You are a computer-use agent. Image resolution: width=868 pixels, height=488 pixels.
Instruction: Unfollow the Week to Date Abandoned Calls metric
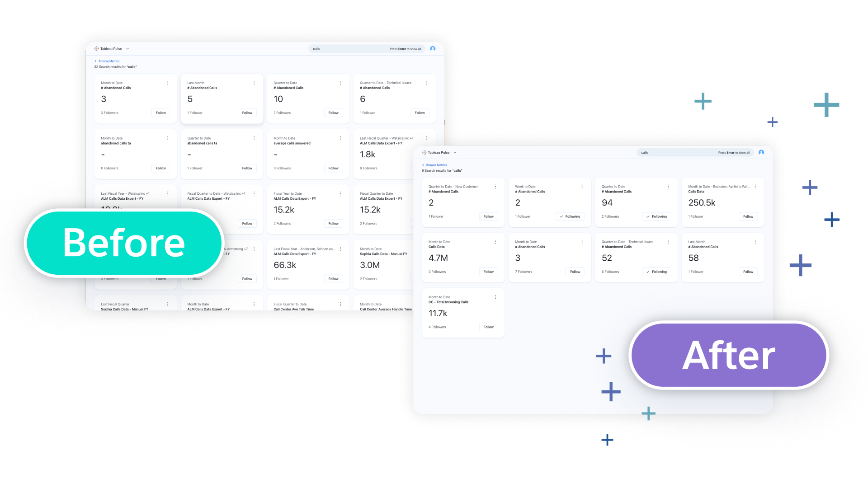point(570,216)
